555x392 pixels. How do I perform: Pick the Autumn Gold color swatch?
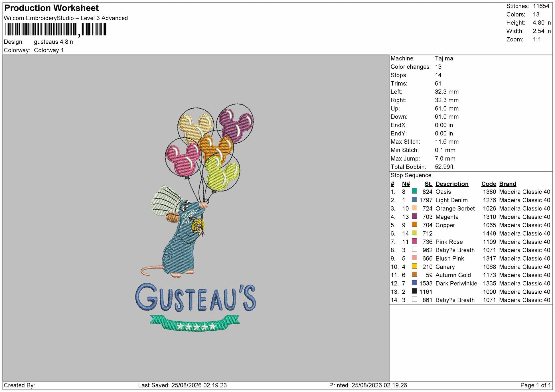point(414,275)
